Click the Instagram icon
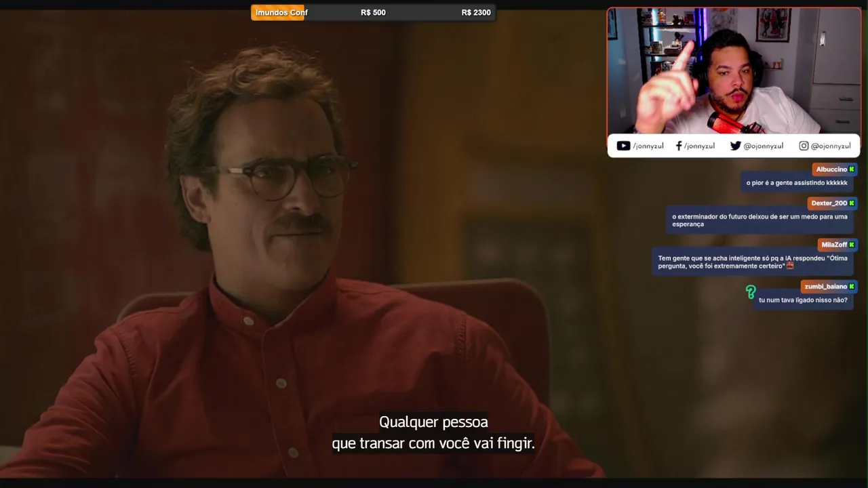 click(804, 146)
